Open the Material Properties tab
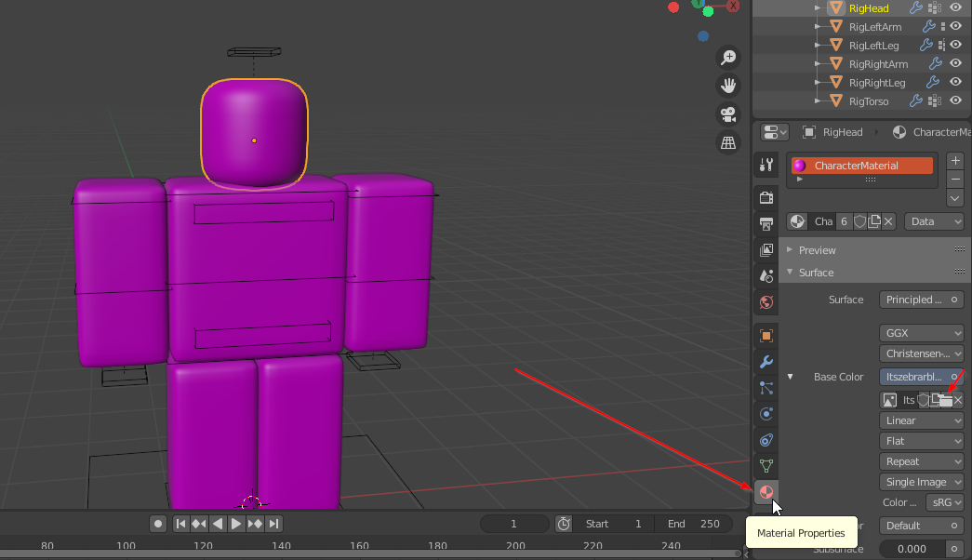The width and height of the screenshot is (972, 560). pyautogui.click(x=766, y=492)
